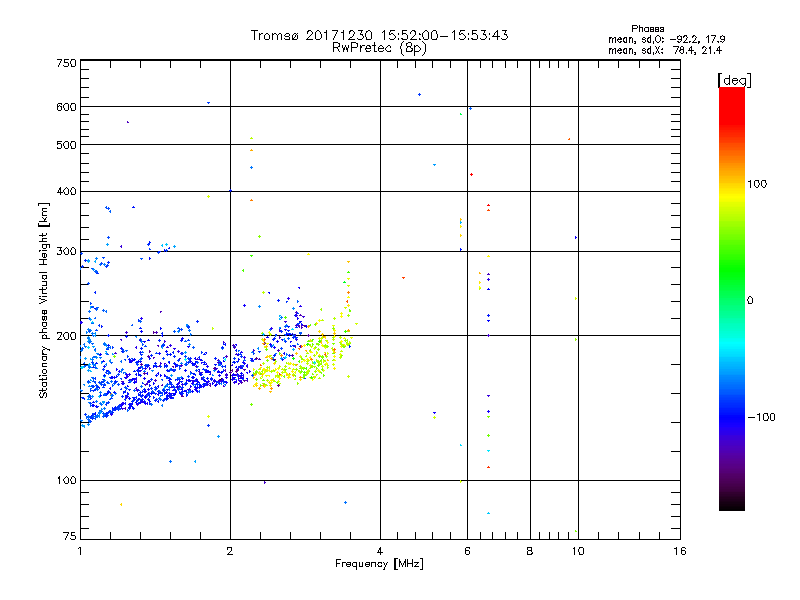Click the x-axis tick label '6'
The image size is (800, 600).
click(467, 551)
